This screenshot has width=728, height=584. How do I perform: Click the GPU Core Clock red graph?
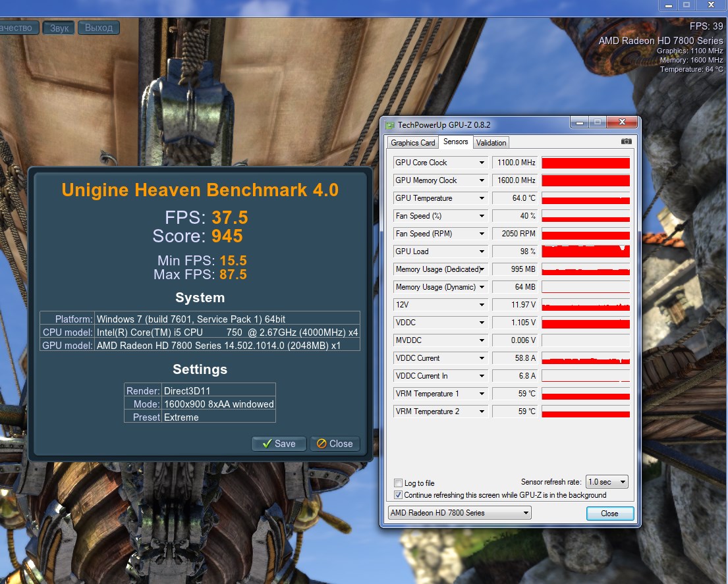[x=586, y=163]
